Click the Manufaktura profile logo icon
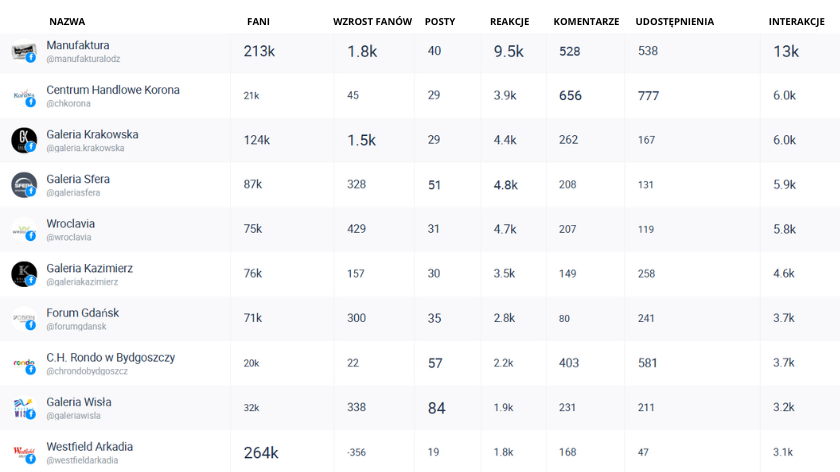This screenshot has width=840, height=472. click(23, 51)
